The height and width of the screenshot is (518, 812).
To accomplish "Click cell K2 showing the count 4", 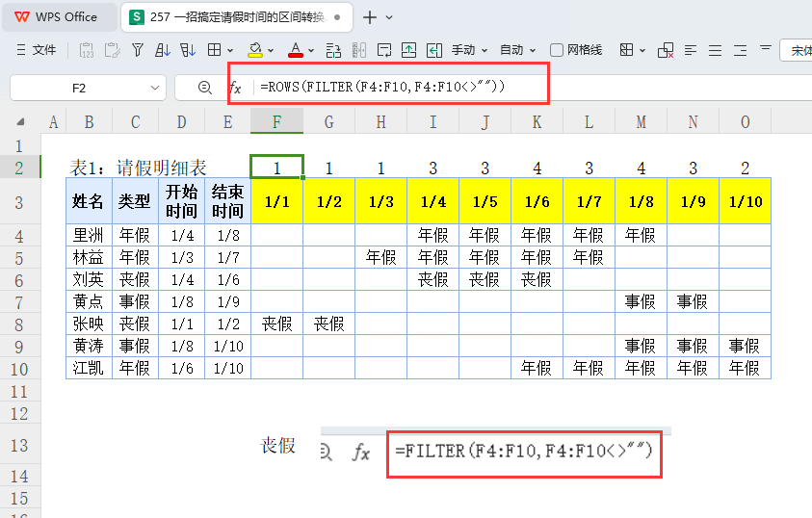I will pos(537,168).
